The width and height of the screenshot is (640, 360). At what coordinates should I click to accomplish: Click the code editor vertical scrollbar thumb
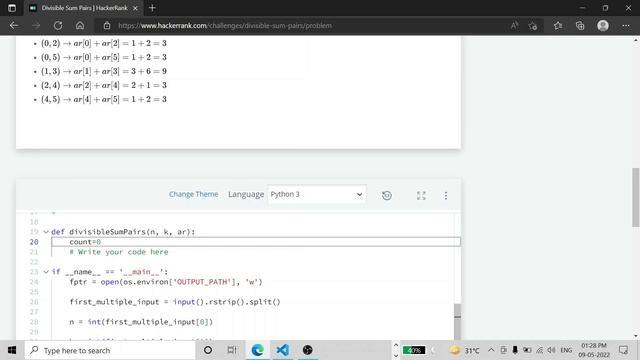(458, 321)
